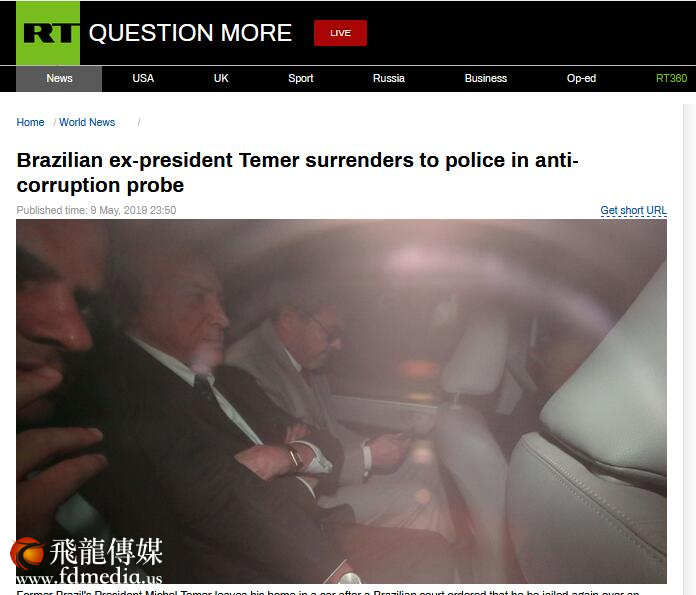Image resolution: width=696 pixels, height=595 pixels.
Task: Click the photo caption below image
Action: pyautogui.click(x=328, y=592)
